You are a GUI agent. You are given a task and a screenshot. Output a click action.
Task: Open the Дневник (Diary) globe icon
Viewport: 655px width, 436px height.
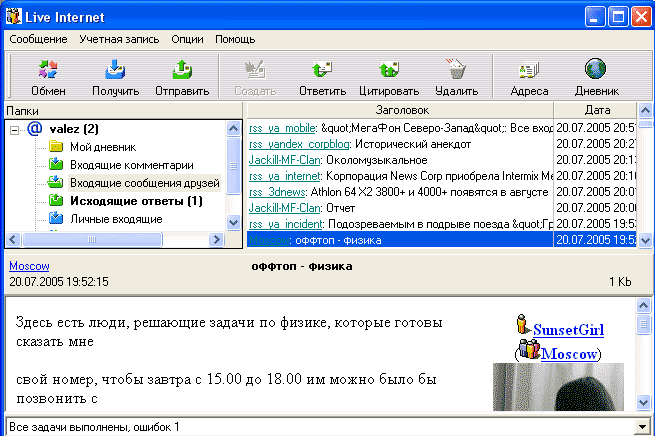(x=596, y=71)
